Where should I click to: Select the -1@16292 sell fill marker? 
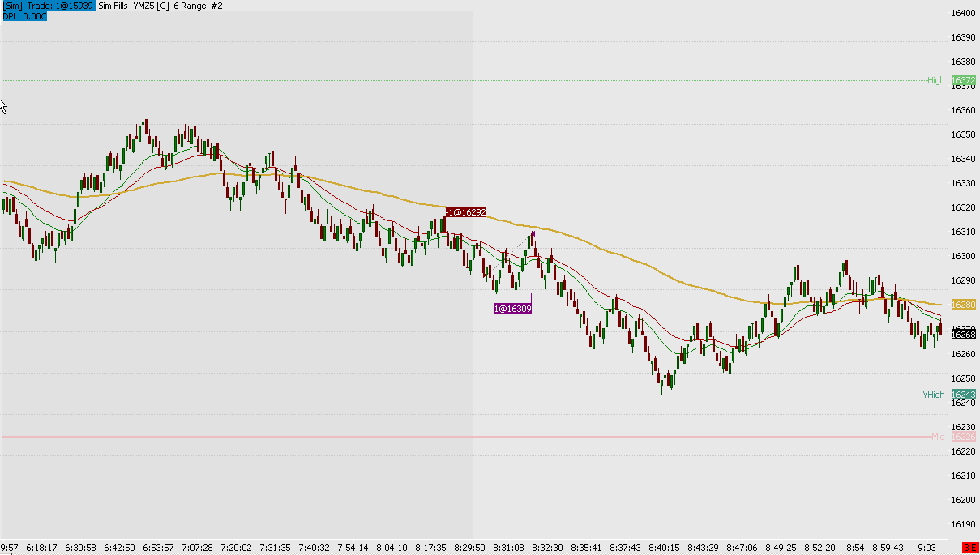pyautogui.click(x=466, y=212)
